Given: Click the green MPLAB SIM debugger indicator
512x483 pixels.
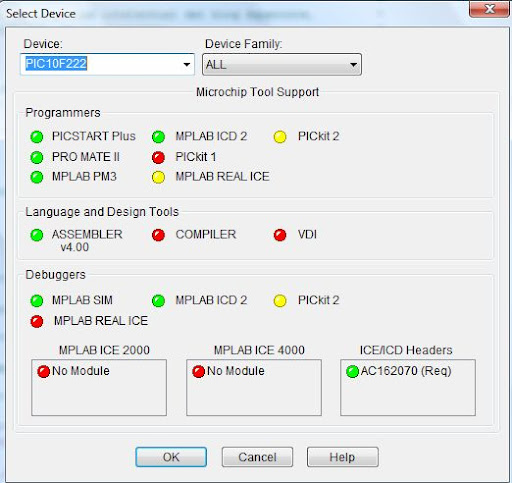Looking at the screenshot, I should click(x=37, y=301).
